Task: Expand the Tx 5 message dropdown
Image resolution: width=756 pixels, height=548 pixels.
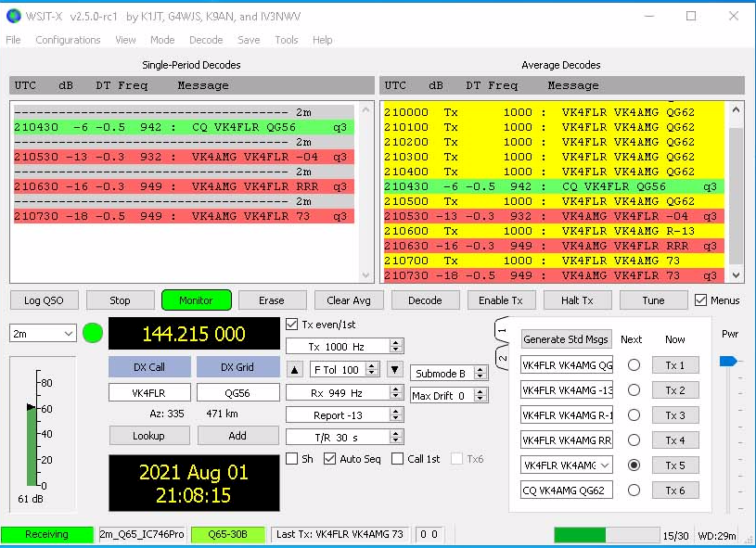Action: pos(605,465)
